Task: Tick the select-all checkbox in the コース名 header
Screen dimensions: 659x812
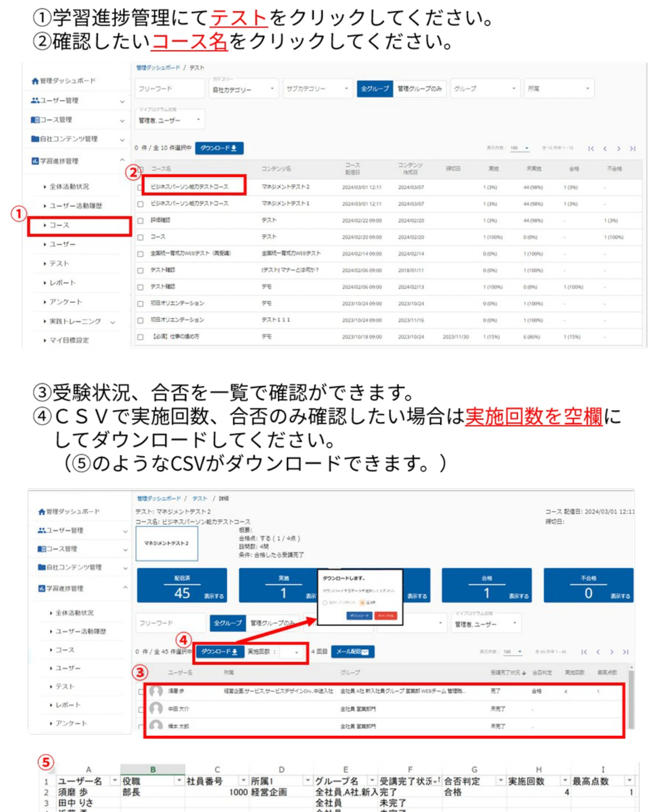Action: pos(140,169)
